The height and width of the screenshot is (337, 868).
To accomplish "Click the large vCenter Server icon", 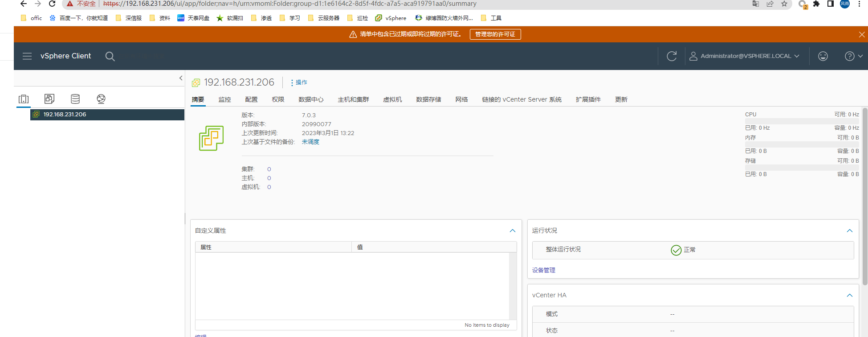I will (211, 138).
